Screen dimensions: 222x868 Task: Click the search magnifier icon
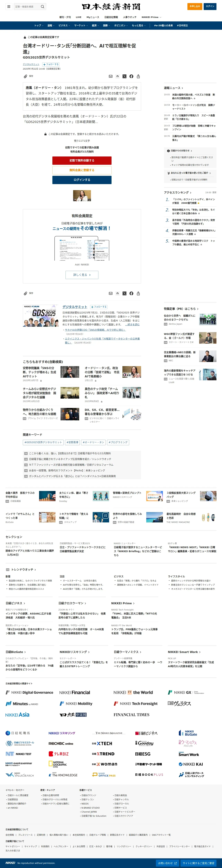click(x=43, y=6)
